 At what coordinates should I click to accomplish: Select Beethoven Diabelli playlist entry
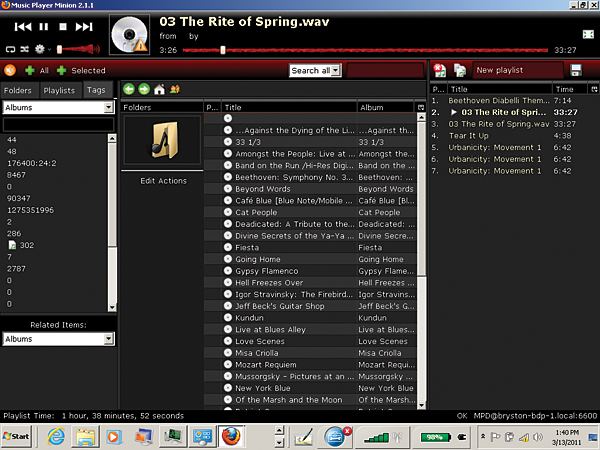click(514, 101)
